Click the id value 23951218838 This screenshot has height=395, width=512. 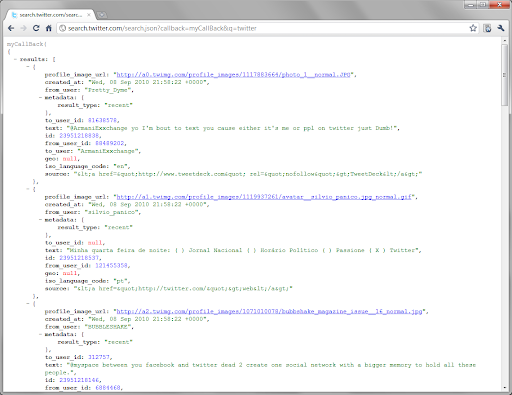click(x=80, y=136)
